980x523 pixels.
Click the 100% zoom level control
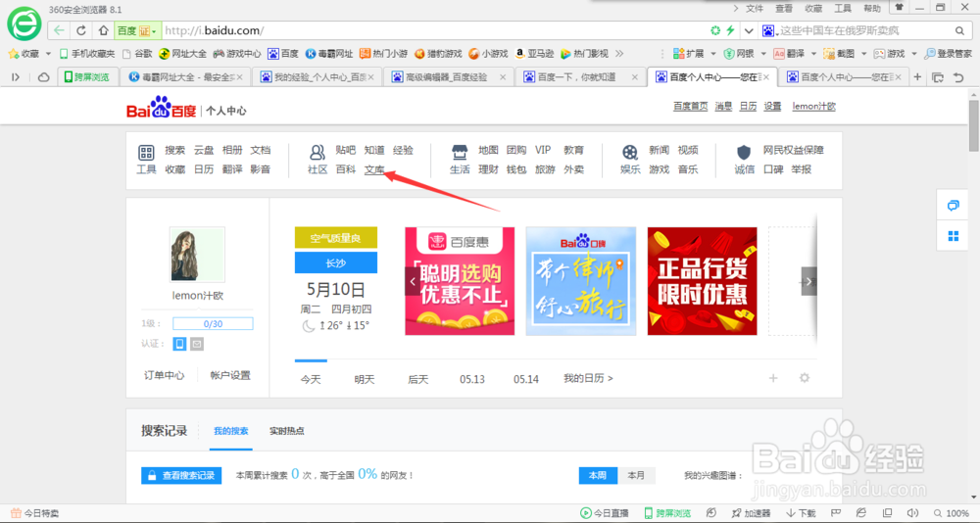coord(952,513)
